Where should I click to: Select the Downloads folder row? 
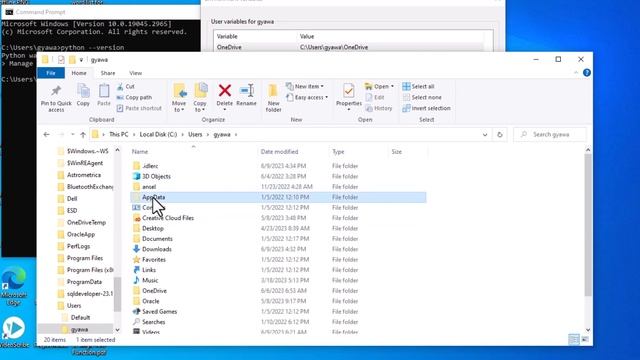coord(278,249)
